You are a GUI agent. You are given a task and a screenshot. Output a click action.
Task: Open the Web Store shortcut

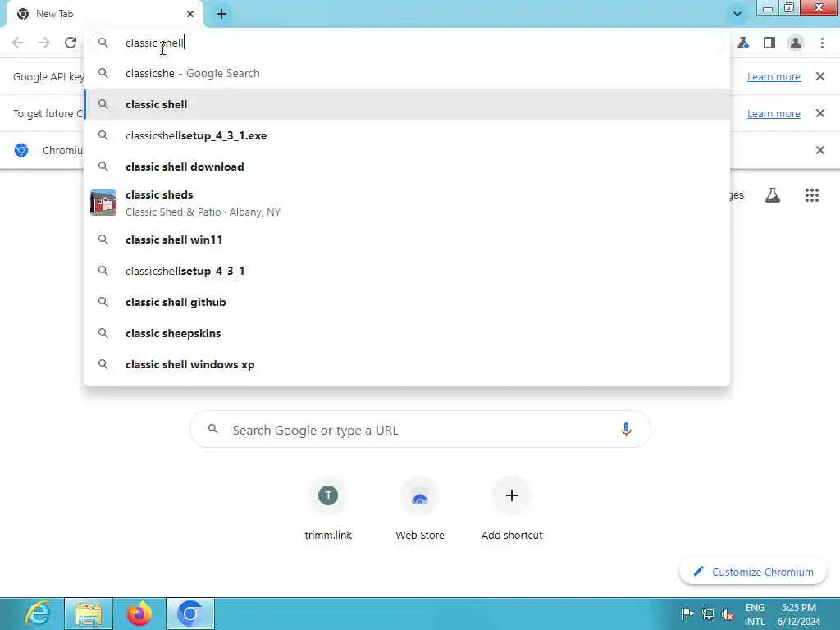click(420, 509)
